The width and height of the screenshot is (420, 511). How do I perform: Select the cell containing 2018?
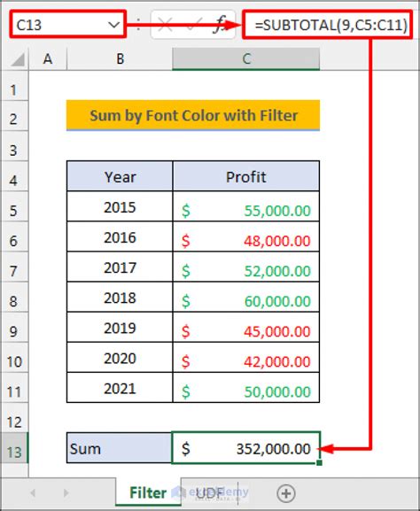pyautogui.click(x=120, y=298)
